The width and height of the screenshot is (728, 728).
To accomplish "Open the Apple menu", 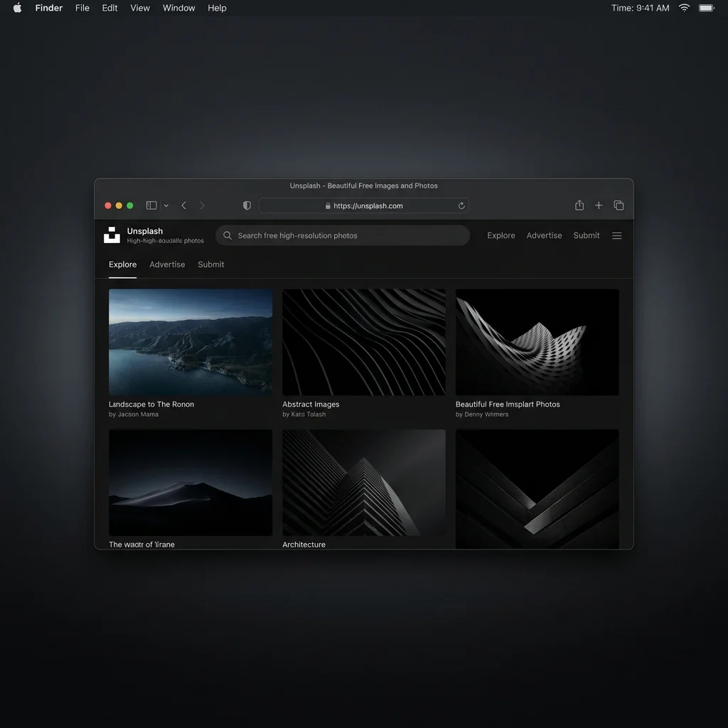I will [x=18, y=8].
